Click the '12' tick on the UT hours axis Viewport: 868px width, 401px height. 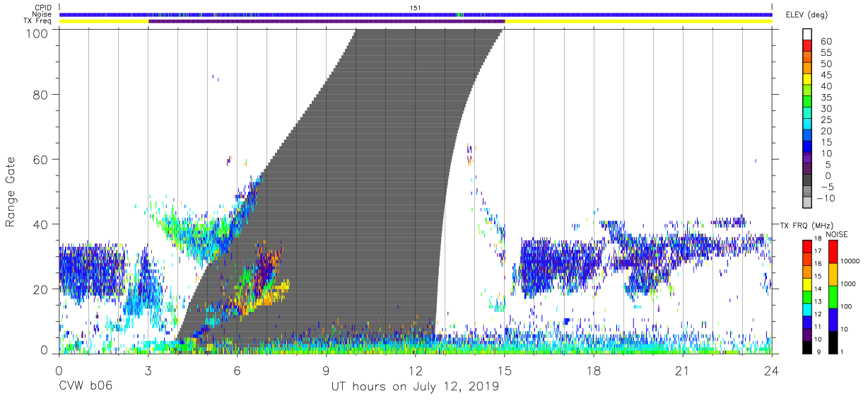[x=416, y=370]
